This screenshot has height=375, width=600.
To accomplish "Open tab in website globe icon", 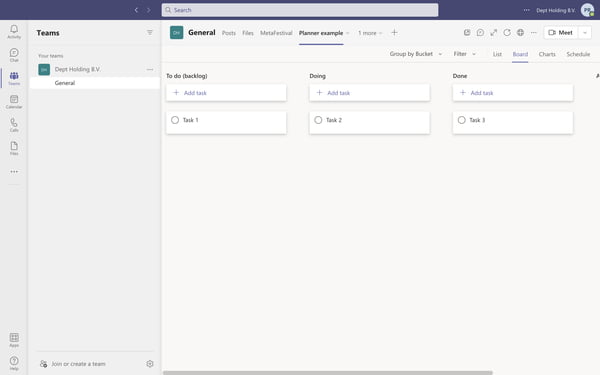I will pyautogui.click(x=520, y=33).
